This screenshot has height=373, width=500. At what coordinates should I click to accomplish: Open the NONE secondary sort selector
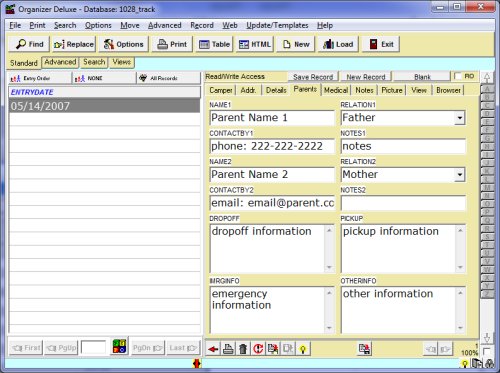[x=105, y=78]
